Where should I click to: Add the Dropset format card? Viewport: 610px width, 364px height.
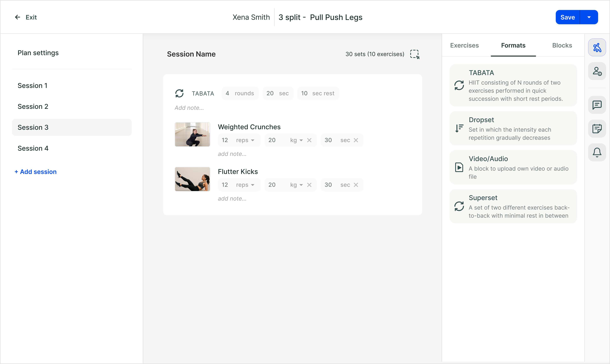(513, 128)
